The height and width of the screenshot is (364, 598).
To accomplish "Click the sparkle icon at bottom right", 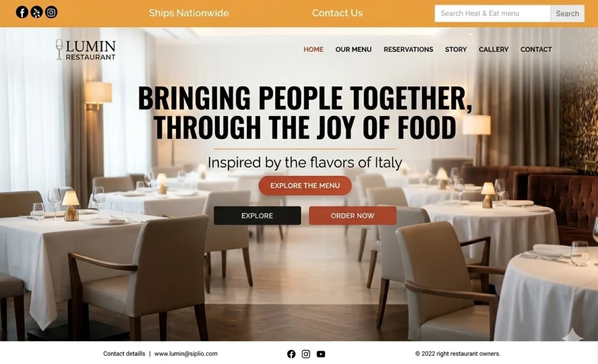I will point(572,335).
